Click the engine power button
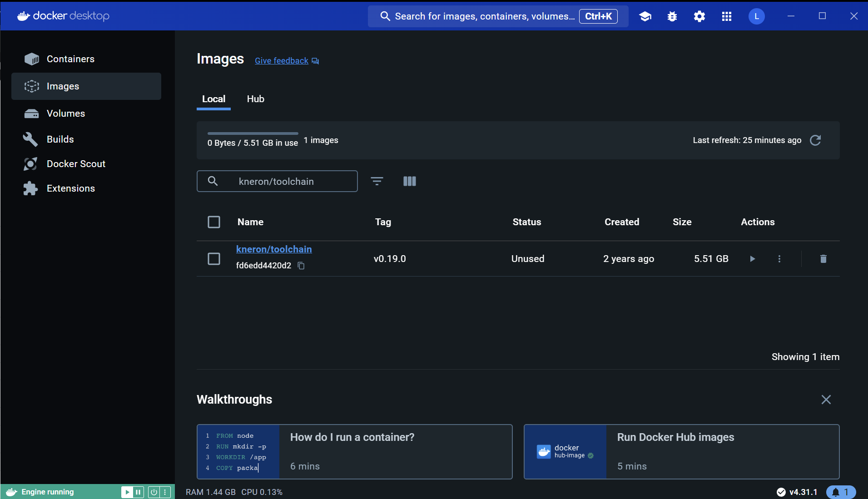The width and height of the screenshot is (868, 499). coord(154,492)
